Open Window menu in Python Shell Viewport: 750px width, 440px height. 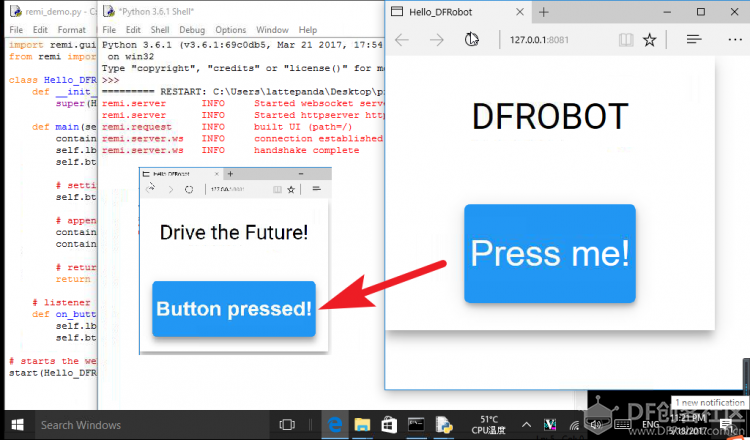272,30
